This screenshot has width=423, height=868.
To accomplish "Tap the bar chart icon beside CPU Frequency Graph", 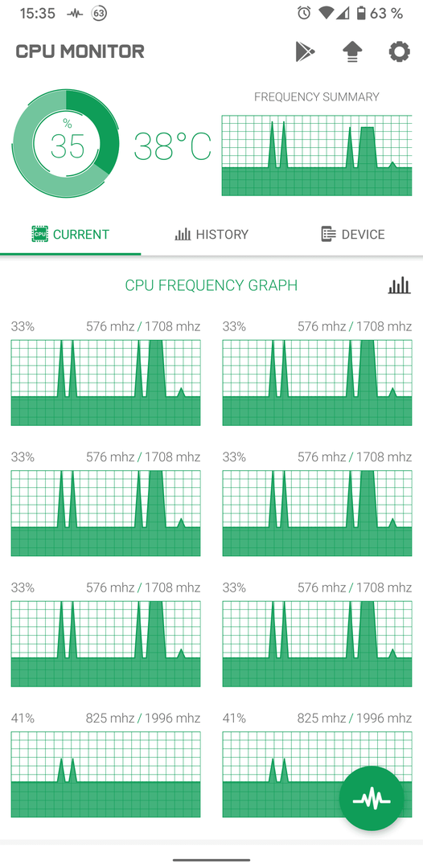I will coord(399,285).
